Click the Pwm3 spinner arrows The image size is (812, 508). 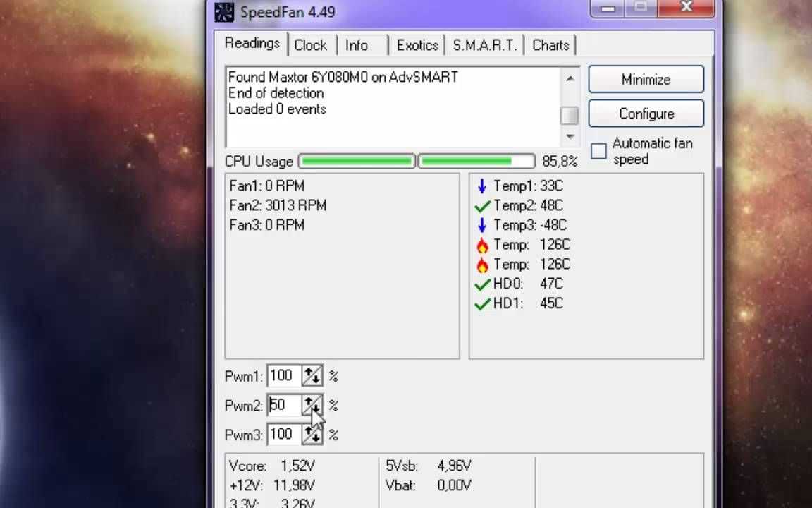click(312, 435)
